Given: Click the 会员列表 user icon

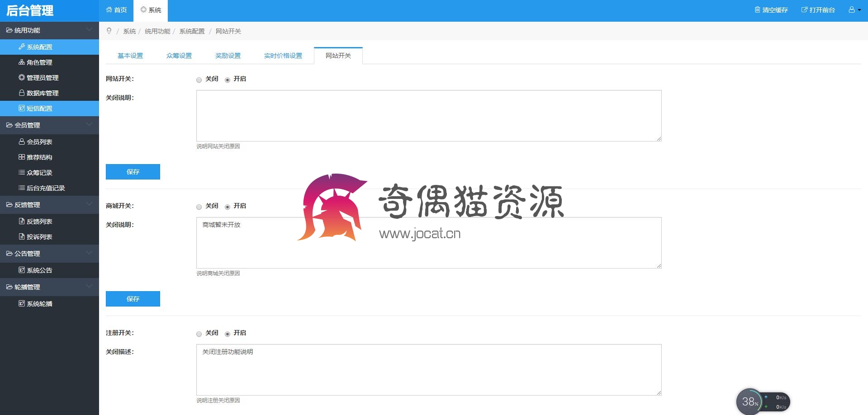Looking at the screenshot, I should pyautogui.click(x=22, y=141).
